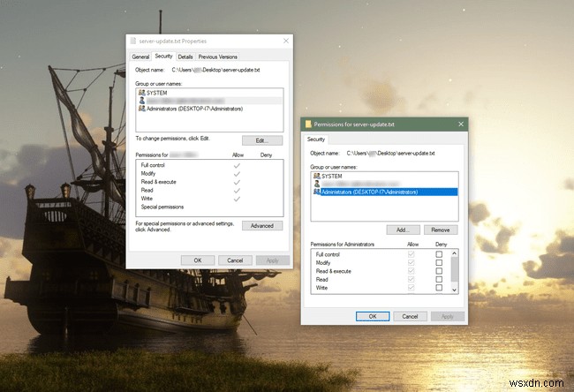Image resolution: width=574 pixels, height=392 pixels.
Task: Click the file icon in Properties title bar
Action: click(133, 41)
